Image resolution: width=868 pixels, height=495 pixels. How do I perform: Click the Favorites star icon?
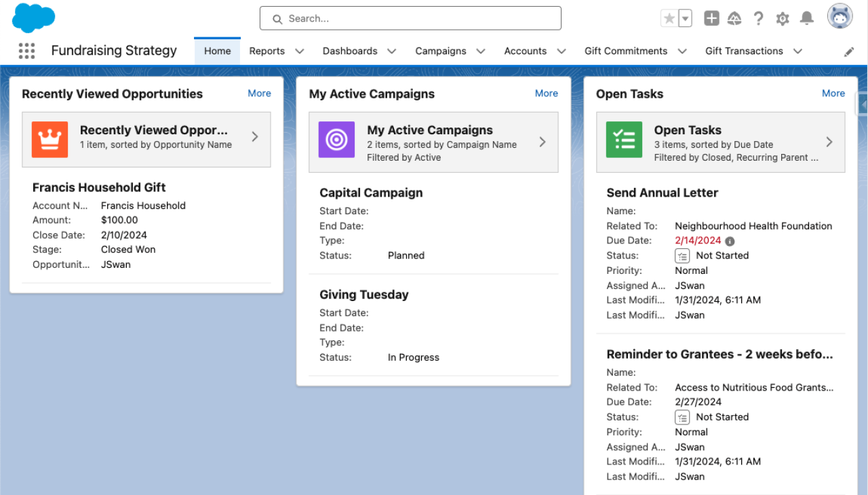click(x=669, y=18)
